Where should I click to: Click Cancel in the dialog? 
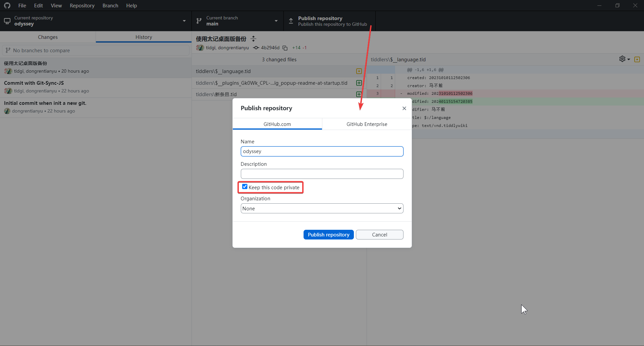[x=379, y=234]
